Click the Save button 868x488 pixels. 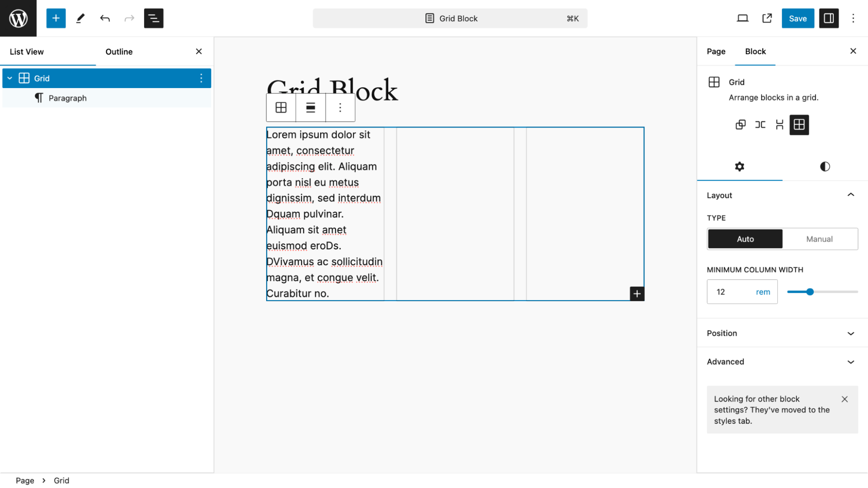point(798,19)
